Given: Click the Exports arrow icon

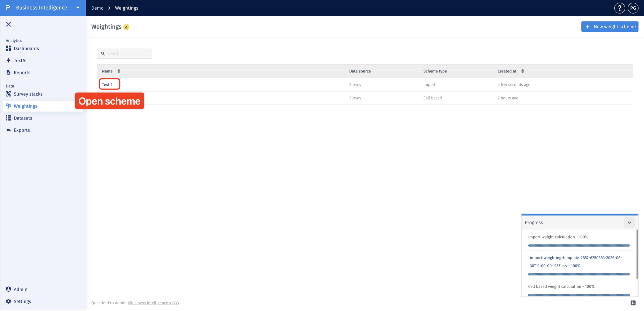Looking at the screenshot, I should click(x=8, y=130).
